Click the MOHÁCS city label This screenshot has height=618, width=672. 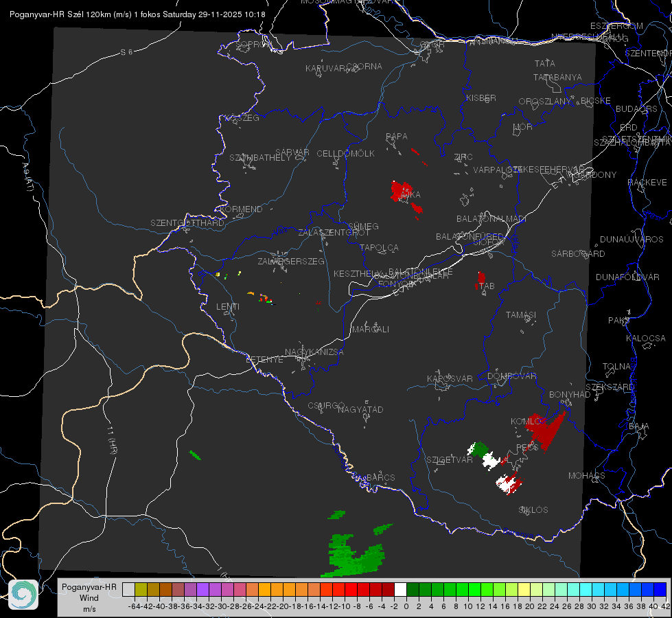click(x=587, y=476)
